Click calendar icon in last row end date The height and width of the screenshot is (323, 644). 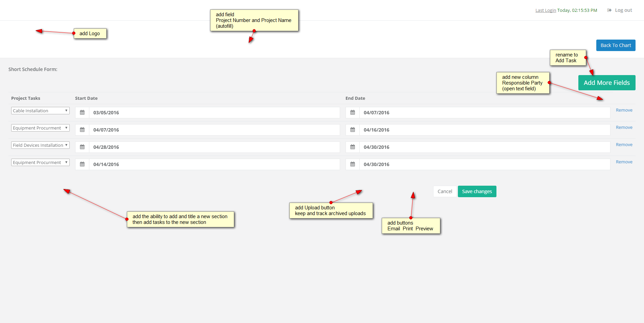(x=353, y=164)
